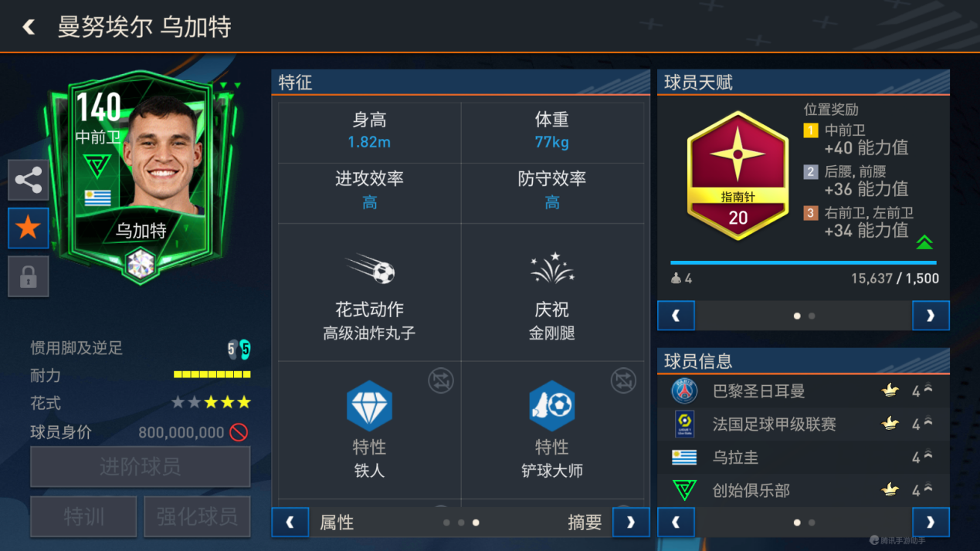Go back using the top-left arrow
Viewport: 980px width, 551px height.
click(29, 27)
